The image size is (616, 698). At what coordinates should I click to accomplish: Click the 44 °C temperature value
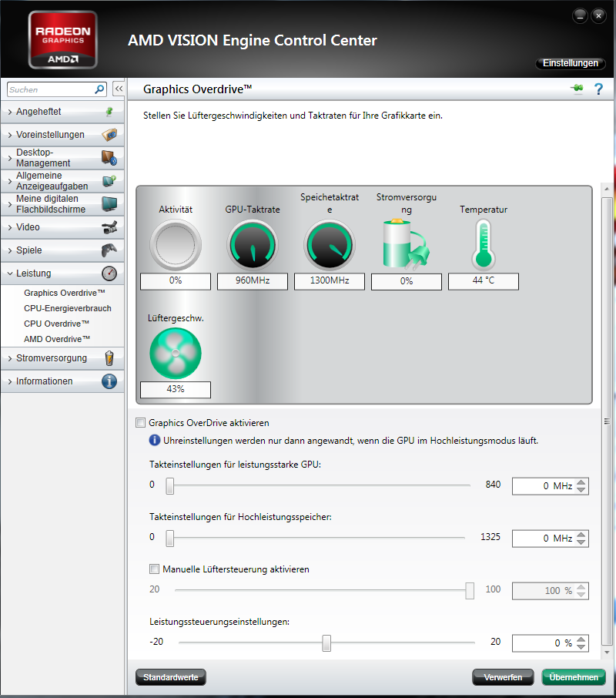(x=484, y=281)
